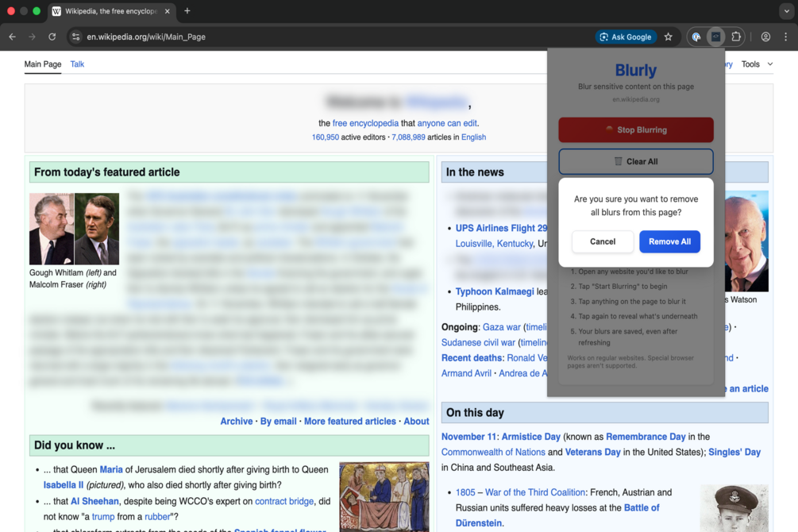Open War of the Third Coalition link
This screenshot has width=798, height=532.
(535, 492)
